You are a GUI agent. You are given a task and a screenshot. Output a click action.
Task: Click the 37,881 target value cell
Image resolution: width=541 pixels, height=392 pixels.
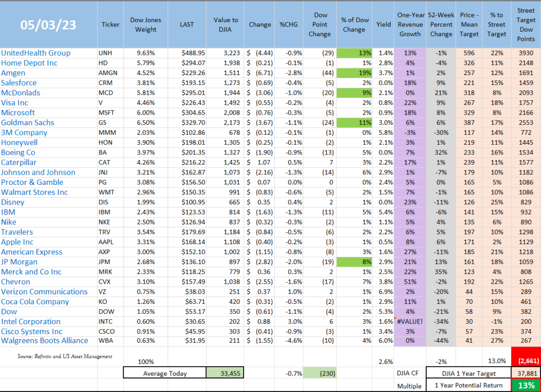(x=526, y=374)
